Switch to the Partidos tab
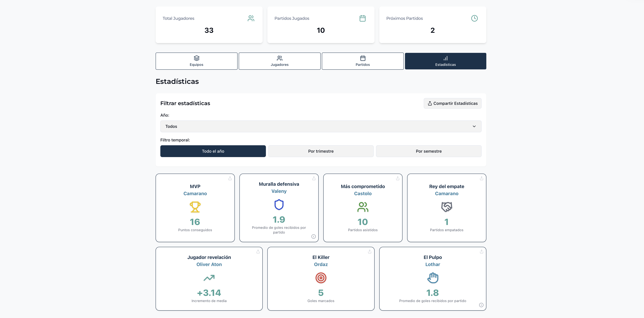 point(362,61)
